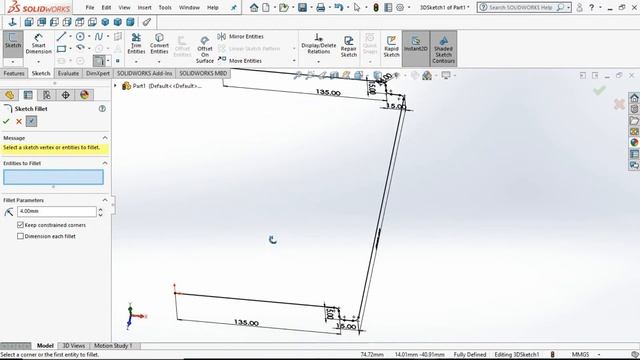Screen dimensions: 640x360
Task: Select the Corner Rectangle tool
Action: (x=62, y=49)
